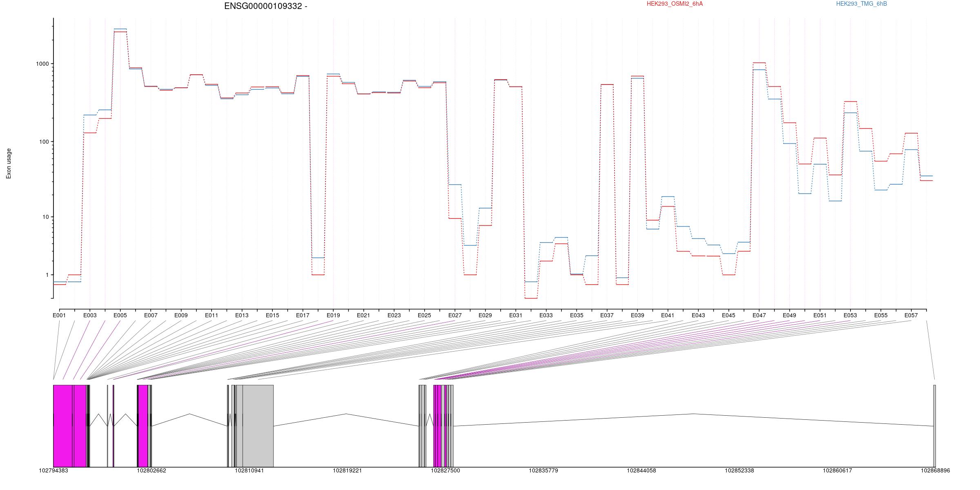This screenshot has height=490, width=980.
Task: Click exon label E007
Action: click(151, 315)
